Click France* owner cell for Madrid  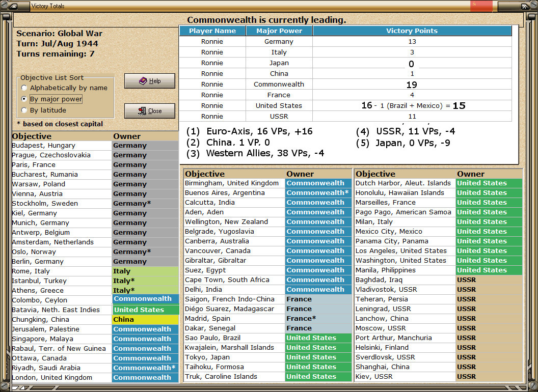pyautogui.click(x=318, y=318)
